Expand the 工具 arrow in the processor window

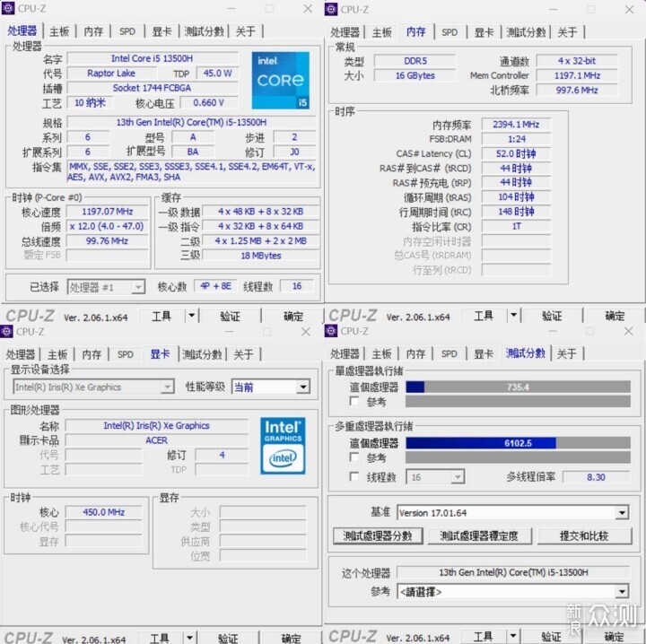pyautogui.click(x=192, y=316)
